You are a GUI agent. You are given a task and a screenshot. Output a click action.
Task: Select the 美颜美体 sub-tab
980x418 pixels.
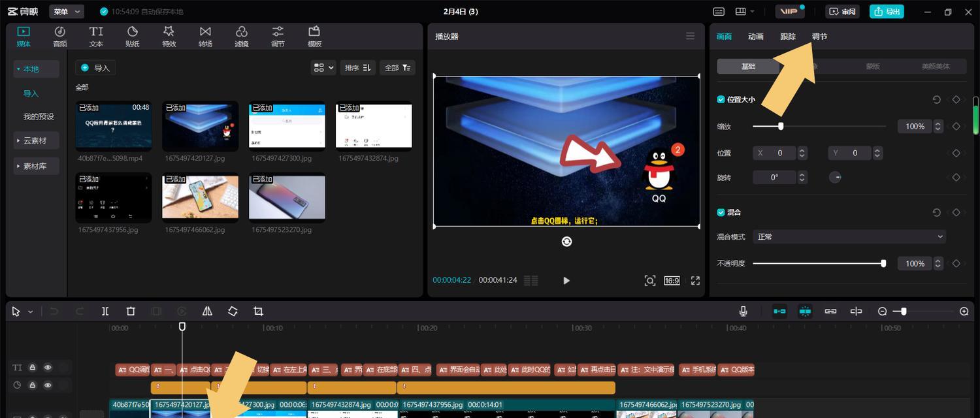[x=936, y=67]
